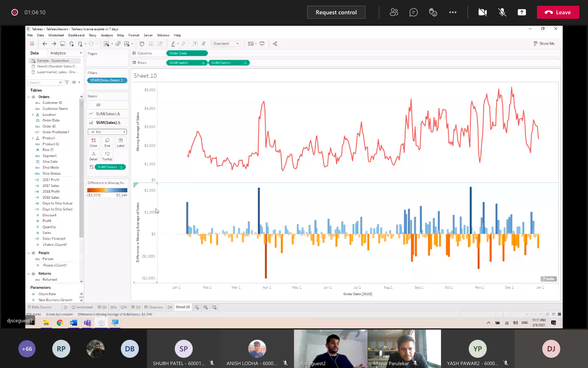The image size is (588, 368).
Task: Open the Analysis menu
Action: (x=107, y=35)
